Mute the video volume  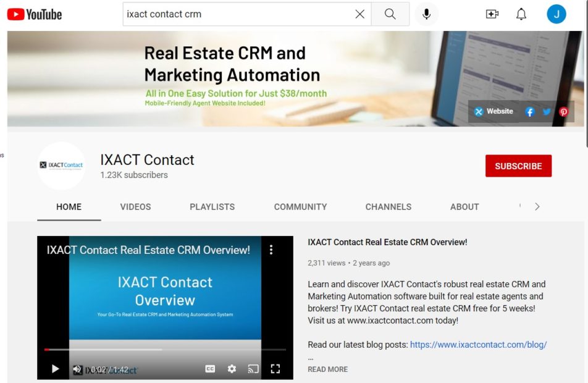(x=77, y=369)
